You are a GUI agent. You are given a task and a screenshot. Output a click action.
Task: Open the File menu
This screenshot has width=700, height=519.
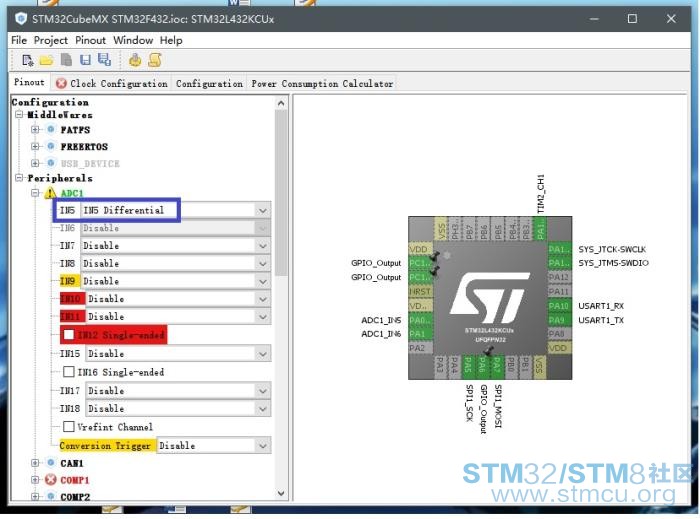19,40
